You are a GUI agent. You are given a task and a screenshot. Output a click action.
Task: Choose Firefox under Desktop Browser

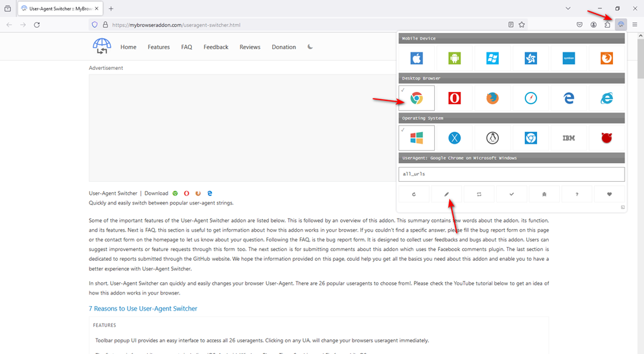(x=492, y=98)
